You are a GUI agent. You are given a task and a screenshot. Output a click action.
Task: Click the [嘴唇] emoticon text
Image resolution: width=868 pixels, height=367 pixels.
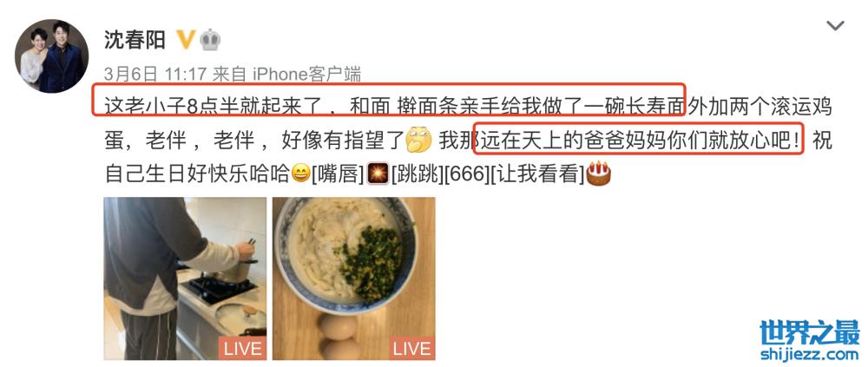coord(338,174)
